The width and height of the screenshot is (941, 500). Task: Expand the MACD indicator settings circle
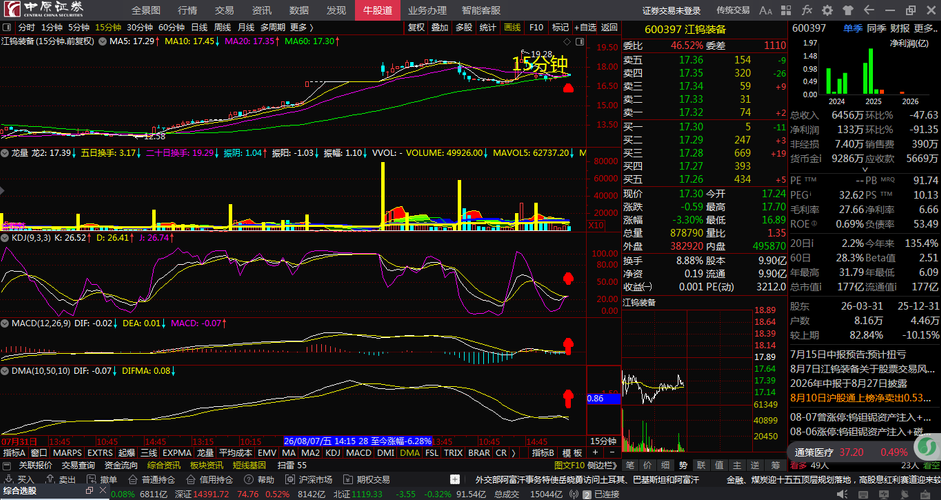(5, 324)
